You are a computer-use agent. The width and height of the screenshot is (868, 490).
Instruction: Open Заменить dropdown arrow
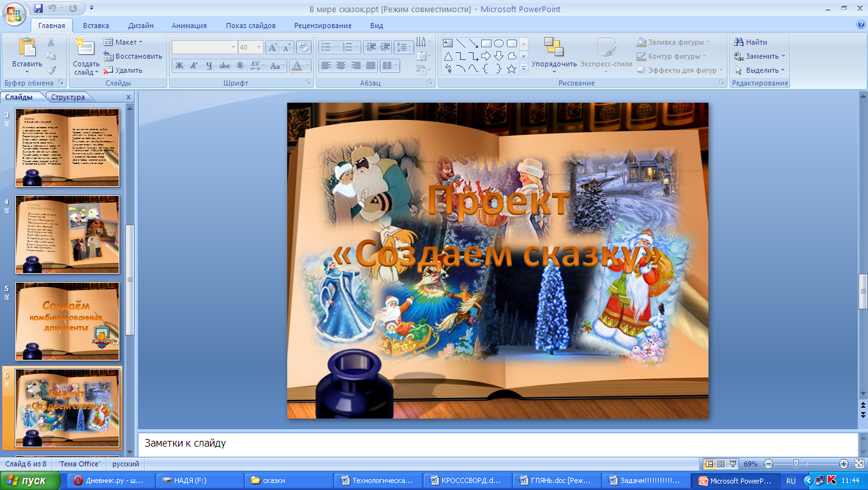[783, 56]
